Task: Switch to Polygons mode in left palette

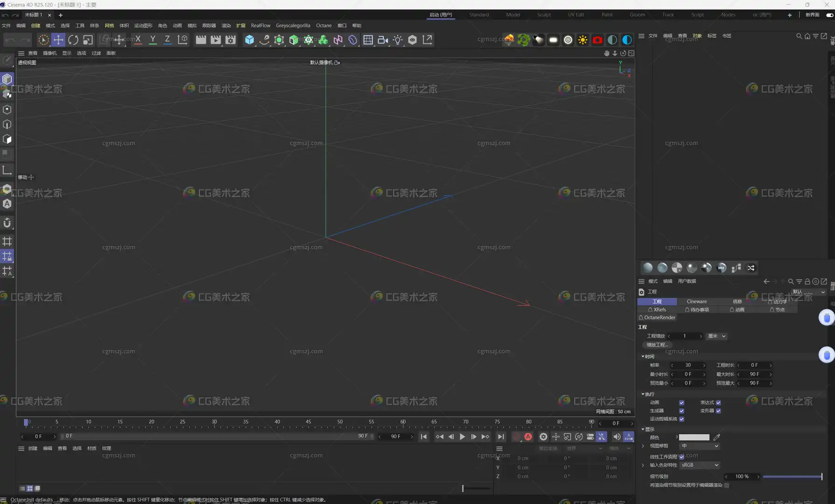Action: tap(7, 140)
